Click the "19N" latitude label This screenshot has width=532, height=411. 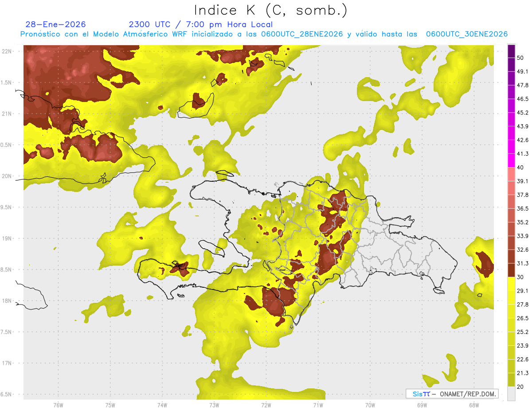coord(8,238)
